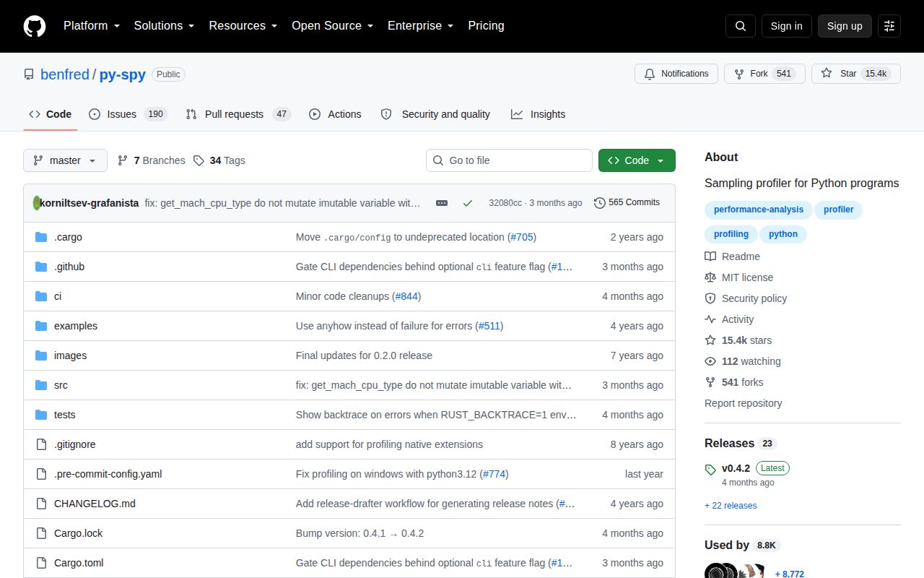924x578 pixels.
Task: Open the .github folder icon
Action: pyautogui.click(x=41, y=267)
